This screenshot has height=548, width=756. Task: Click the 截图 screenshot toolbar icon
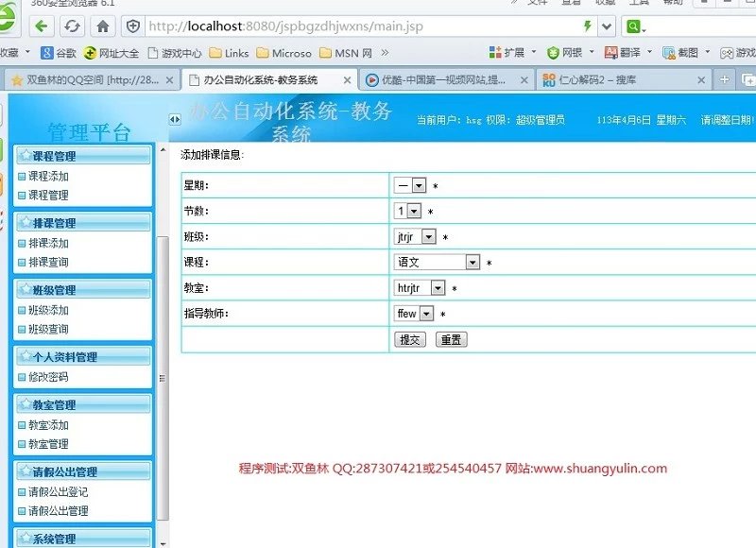(680, 53)
